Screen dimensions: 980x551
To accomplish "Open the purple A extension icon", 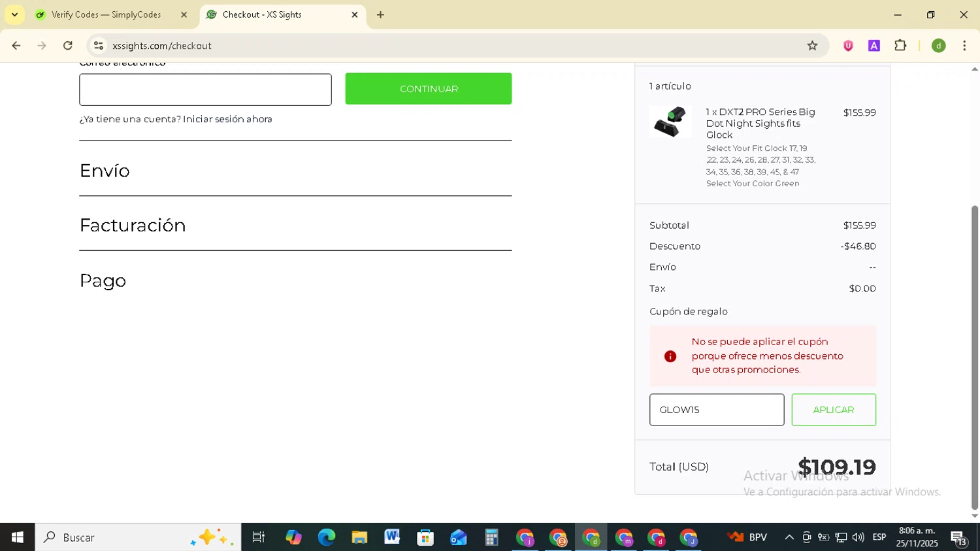I will pyautogui.click(x=874, y=46).
